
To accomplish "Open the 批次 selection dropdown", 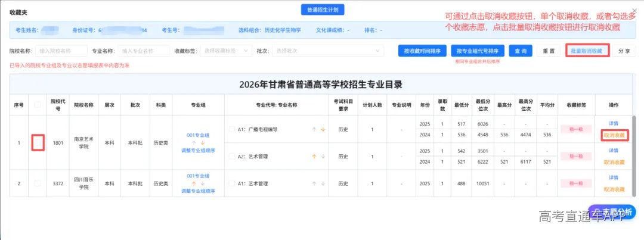I will [328, 51].
